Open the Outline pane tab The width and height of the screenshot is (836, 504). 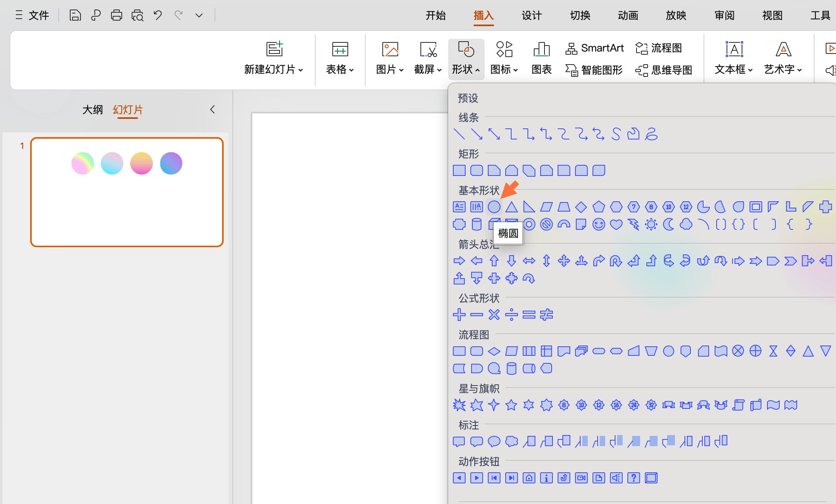coord(92,110)
